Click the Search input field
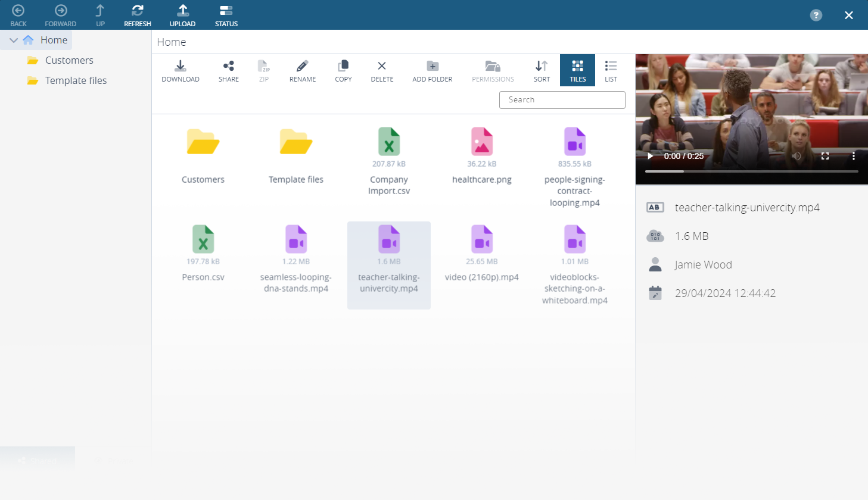 pyautogui.click(x=562, y=100)
